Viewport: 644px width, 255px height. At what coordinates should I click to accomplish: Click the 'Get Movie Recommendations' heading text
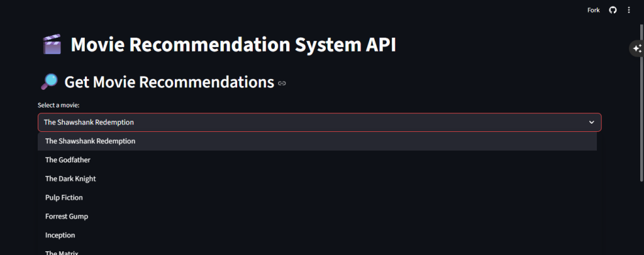[169, 82]
